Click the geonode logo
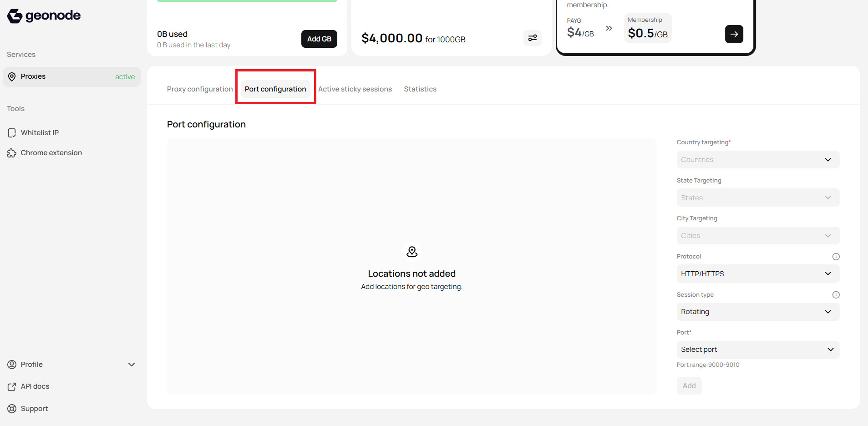 tap(44, 16)
